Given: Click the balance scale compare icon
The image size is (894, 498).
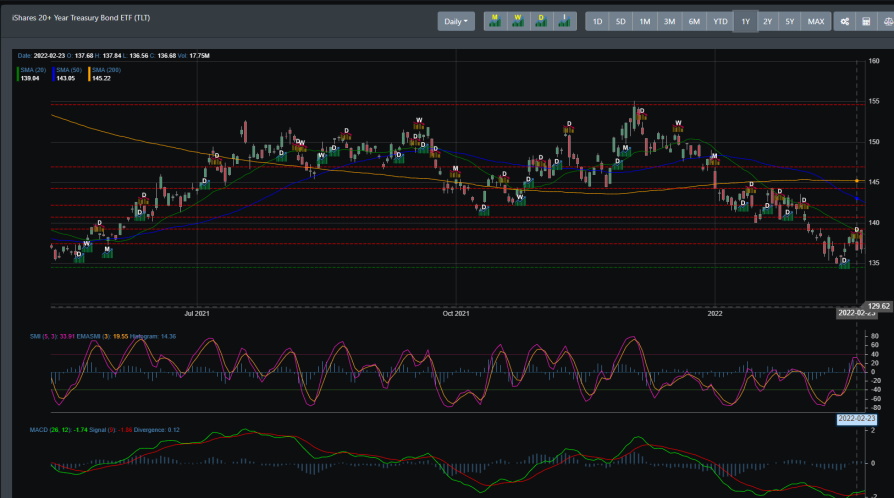Looking at the screenshot, I should pos(887,22).
